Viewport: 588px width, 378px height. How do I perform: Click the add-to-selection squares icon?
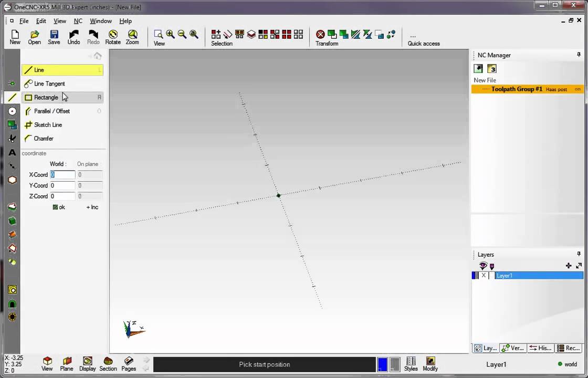216,35
